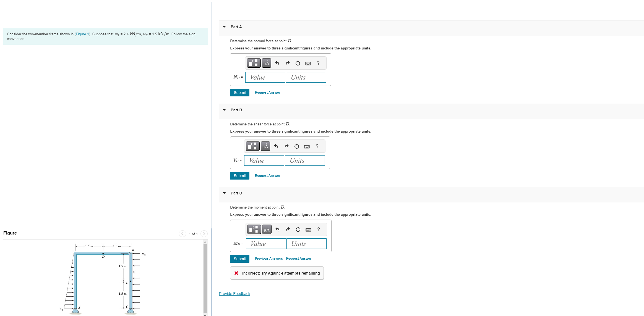Open keyboard shortcuts icon in Part C toolbar

pyautogui.click(x=308, y=230)
